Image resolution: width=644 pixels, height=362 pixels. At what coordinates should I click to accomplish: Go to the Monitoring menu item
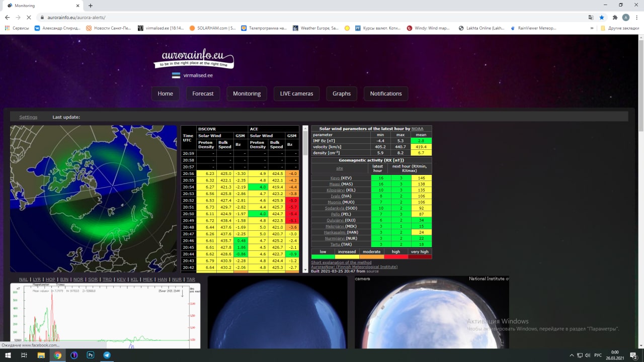(x=247, y=94)
